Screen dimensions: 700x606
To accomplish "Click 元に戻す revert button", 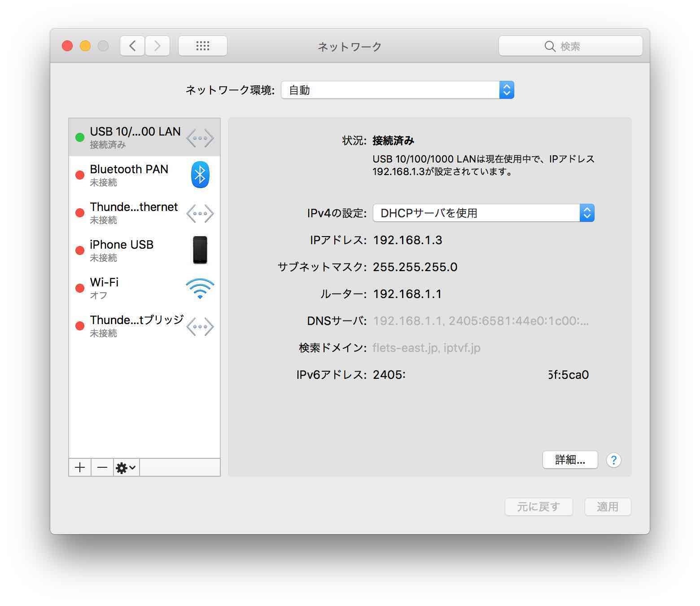I will pos(538,507).
